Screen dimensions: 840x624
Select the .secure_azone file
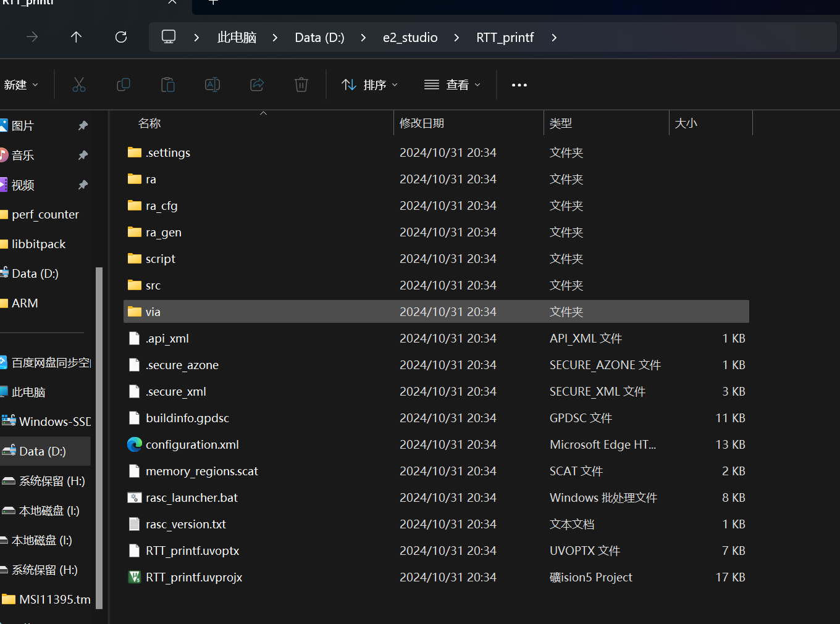click(x=436, y=365)
